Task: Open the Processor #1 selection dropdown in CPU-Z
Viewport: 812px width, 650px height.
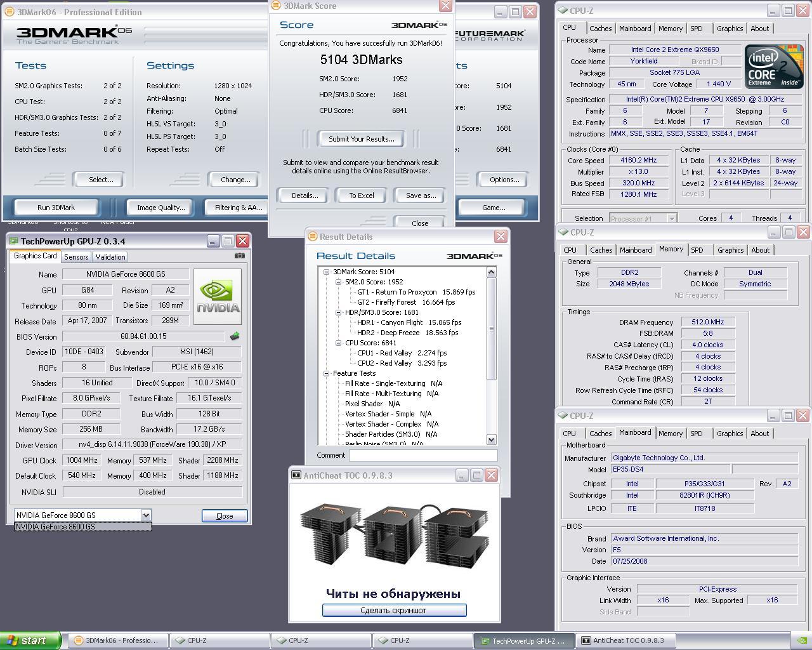Action: (671, 218)
